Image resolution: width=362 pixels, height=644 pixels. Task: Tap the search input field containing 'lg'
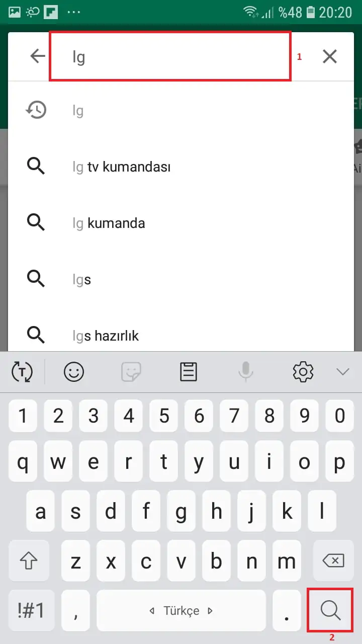tap(170, 56)
